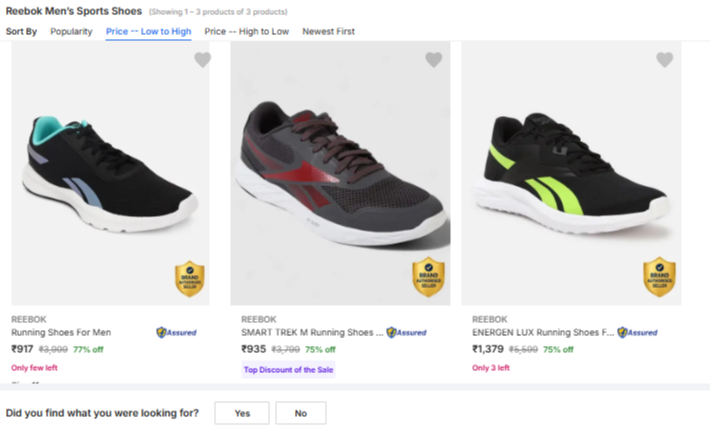Open SMART TREK M Running Shoes link

click(x=312, y=332)
